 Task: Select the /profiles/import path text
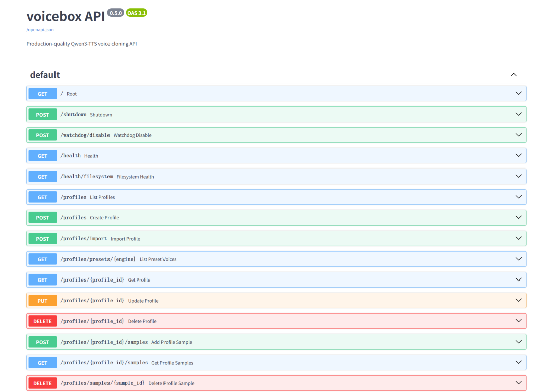click(83, 239)
